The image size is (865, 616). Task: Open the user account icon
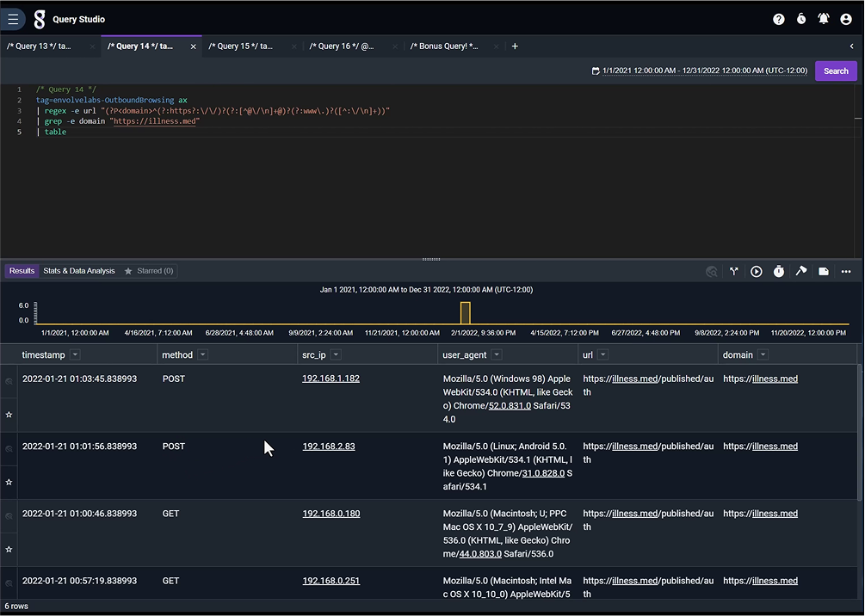click(x=846, y=19)
